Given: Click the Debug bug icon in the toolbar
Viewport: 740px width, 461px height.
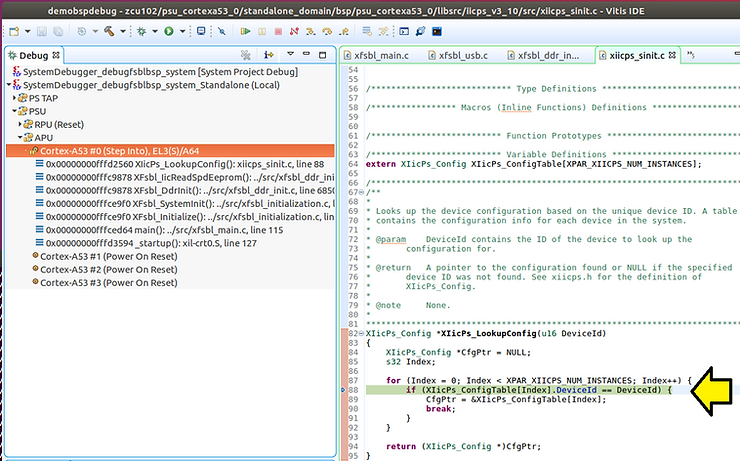Looking at the screenshot, I should pyautogui.click(x=141, y=31).
